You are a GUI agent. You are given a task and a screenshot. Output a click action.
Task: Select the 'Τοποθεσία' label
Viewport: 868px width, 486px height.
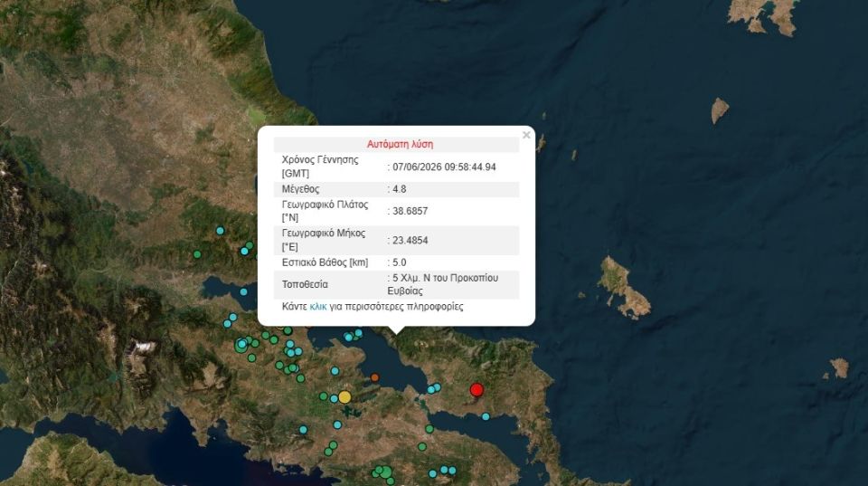[305, 284]
